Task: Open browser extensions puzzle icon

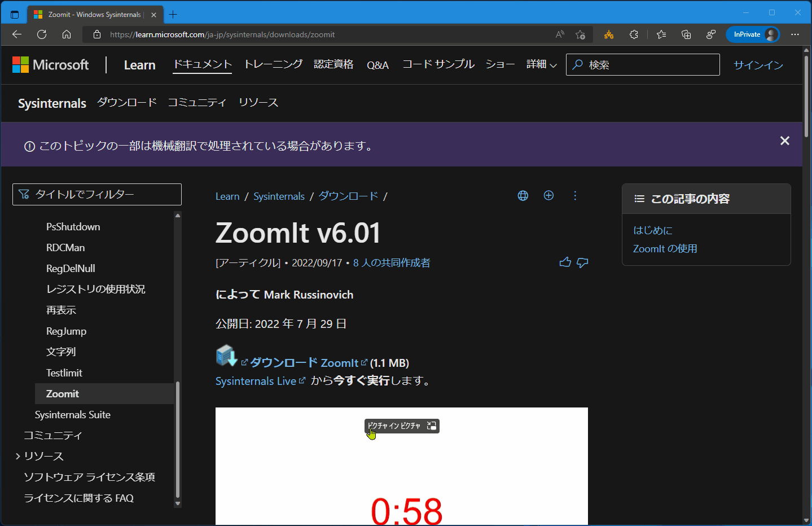Action: click(633, 34)
